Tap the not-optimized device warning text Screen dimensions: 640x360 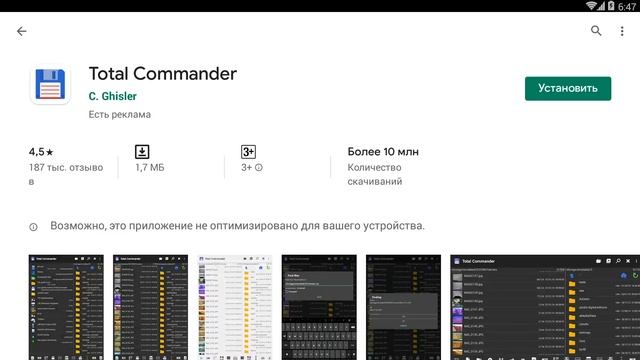(x=237, y=226)
